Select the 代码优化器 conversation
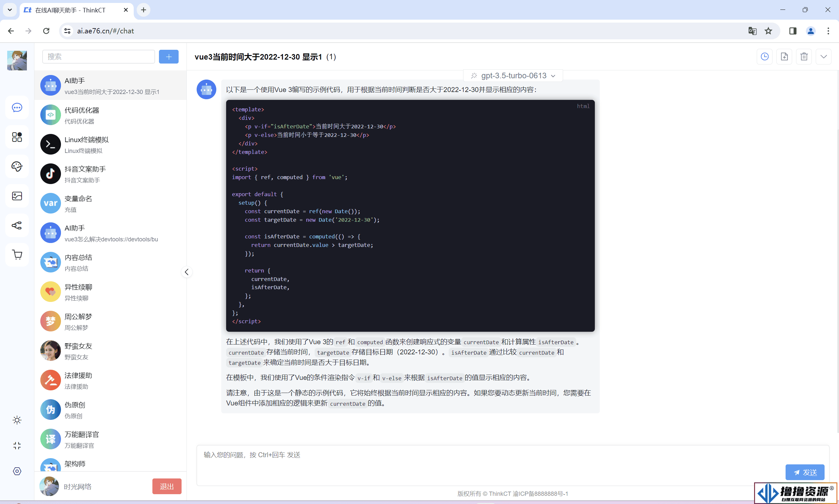Screen dimensions: 839x504 click(110, 115)
